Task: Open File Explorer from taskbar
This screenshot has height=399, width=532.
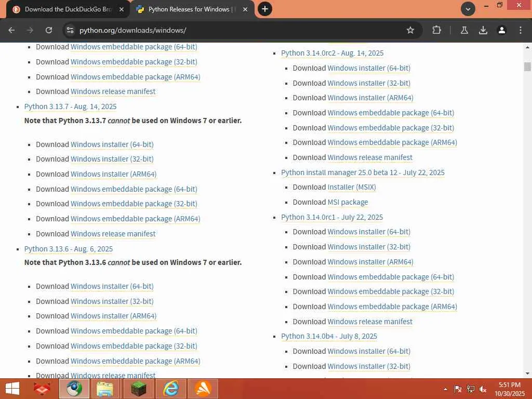Action: (x=105, y=389)
